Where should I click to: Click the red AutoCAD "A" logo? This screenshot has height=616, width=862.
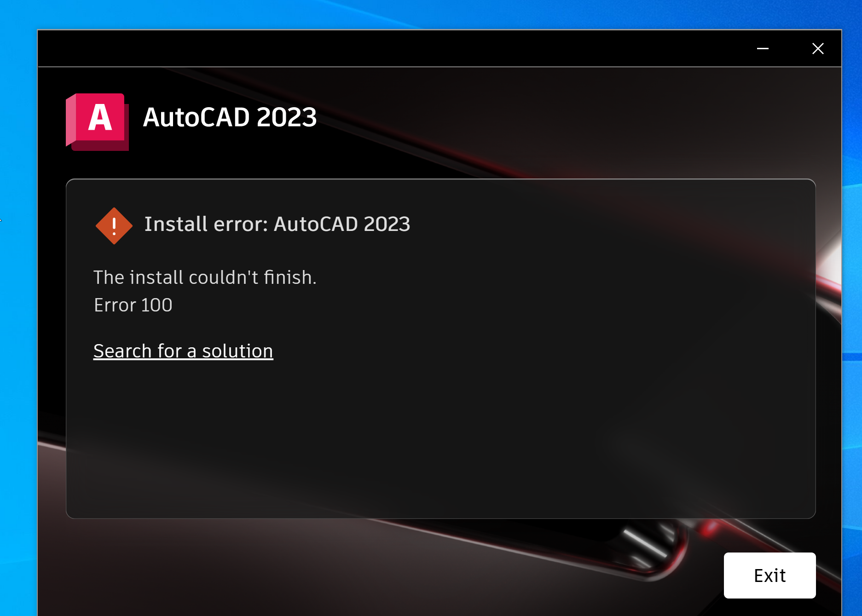(97, 122)
